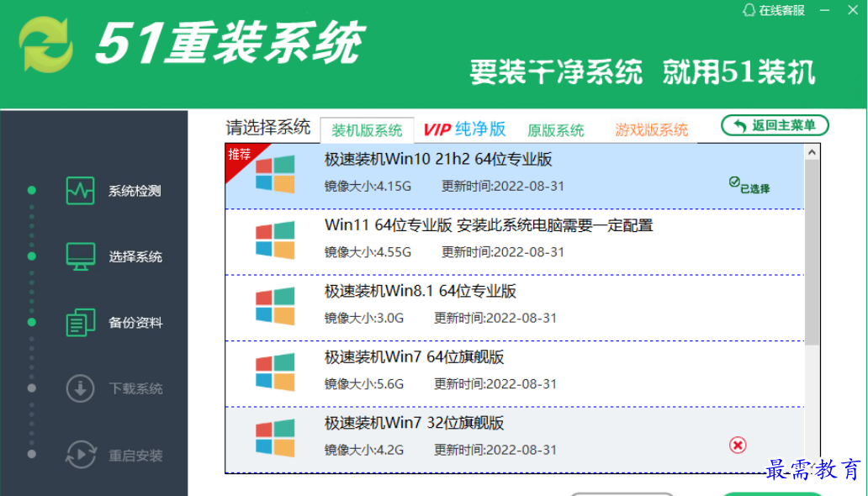Open 在线客服 online support
This screenshot has height=496, width=868.
773,10
